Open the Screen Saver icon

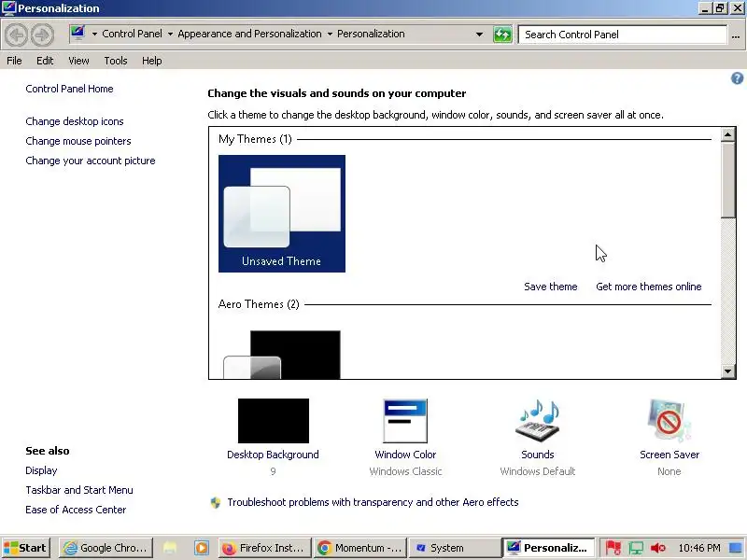click(669, 421)
